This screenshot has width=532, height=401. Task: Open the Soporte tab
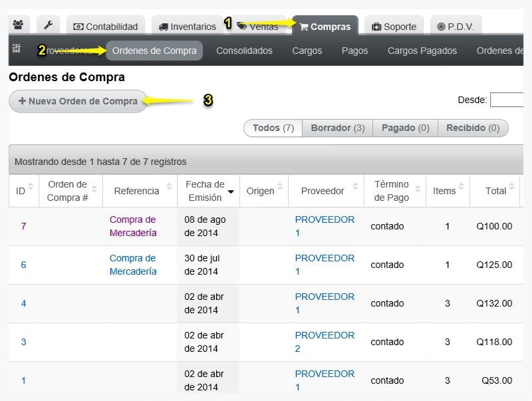point(394,26)
